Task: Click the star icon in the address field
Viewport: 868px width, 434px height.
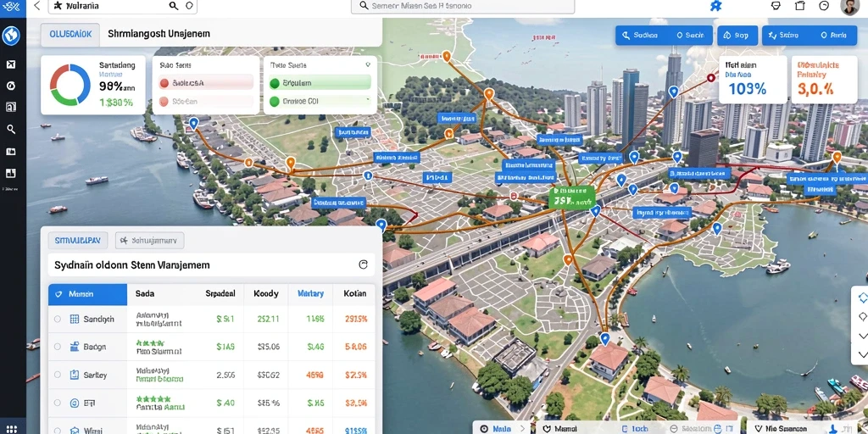Action: 58,6
